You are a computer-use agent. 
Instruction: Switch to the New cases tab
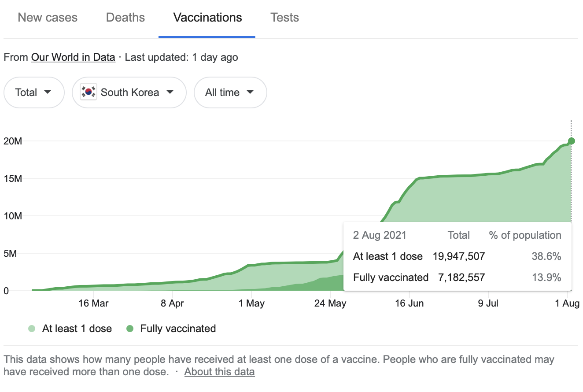click(x=48, y=18)
